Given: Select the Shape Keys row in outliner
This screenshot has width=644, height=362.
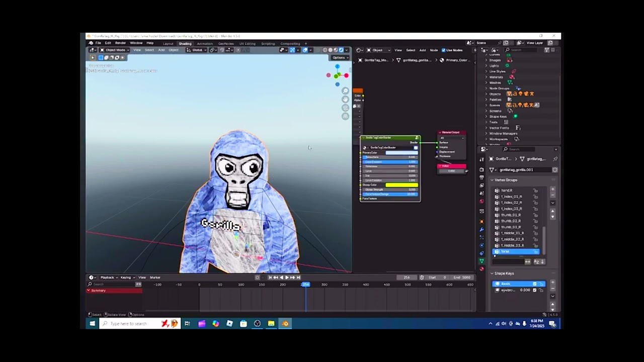Looking at the screenshot, I should [x=498, y=117].
